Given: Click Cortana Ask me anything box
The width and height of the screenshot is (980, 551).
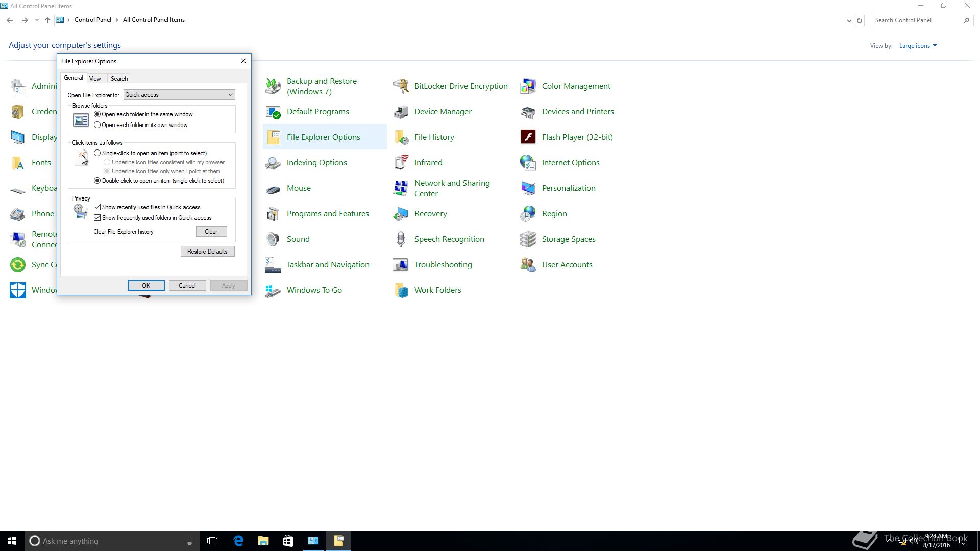Looking at the screenshot, I should click(112, 541).
